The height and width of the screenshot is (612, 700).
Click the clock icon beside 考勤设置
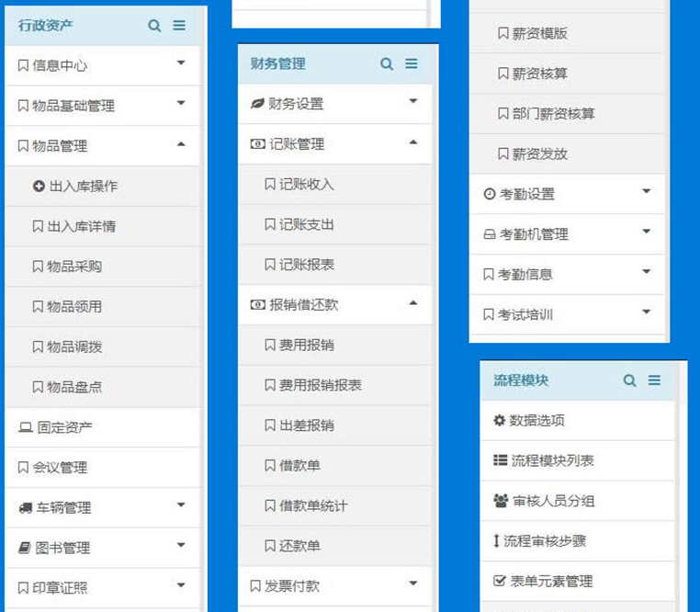click(x=490, y=195)
